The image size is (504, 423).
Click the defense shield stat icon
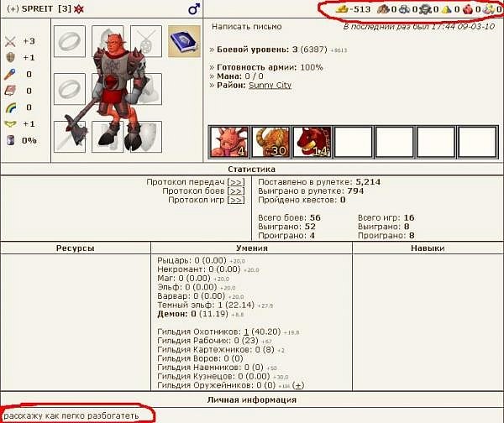coord(10,58)
